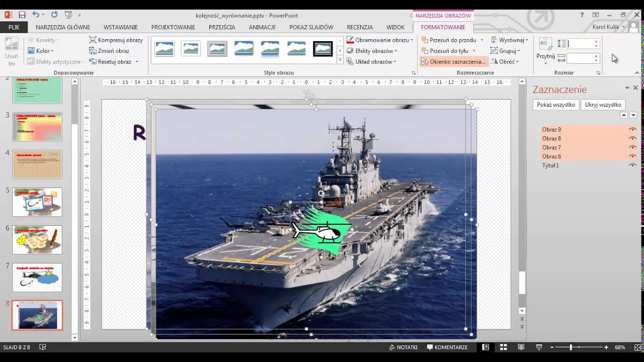Open PowerPoint help question mark
The image size is (644, 362).
582,15
